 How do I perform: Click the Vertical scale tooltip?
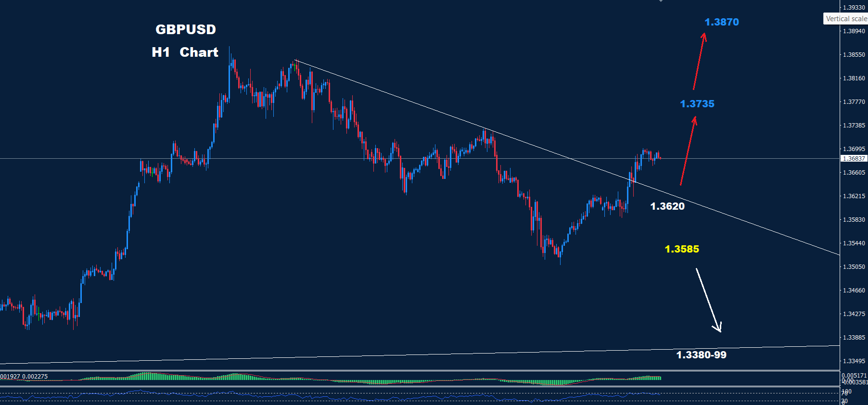846,19
